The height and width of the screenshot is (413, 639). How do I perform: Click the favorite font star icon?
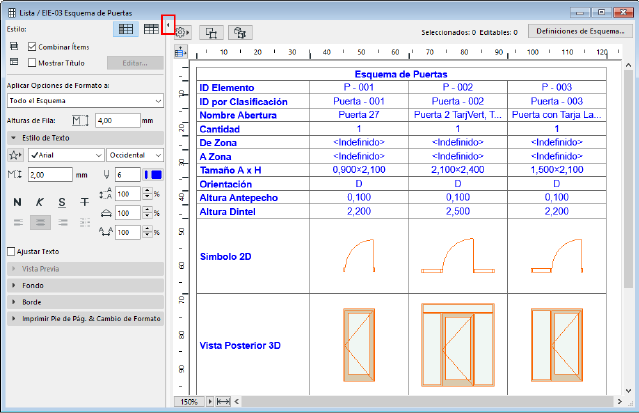[x=16, y=155]
